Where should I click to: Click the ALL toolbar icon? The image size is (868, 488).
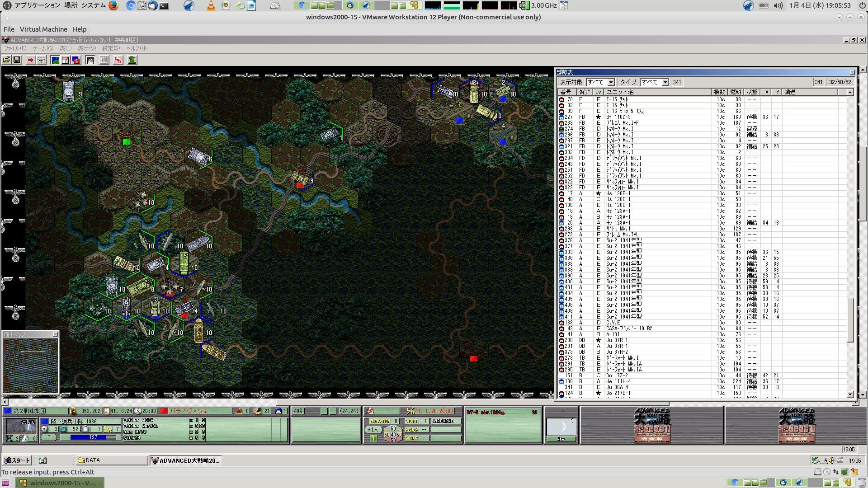click(x=104, y=60)
